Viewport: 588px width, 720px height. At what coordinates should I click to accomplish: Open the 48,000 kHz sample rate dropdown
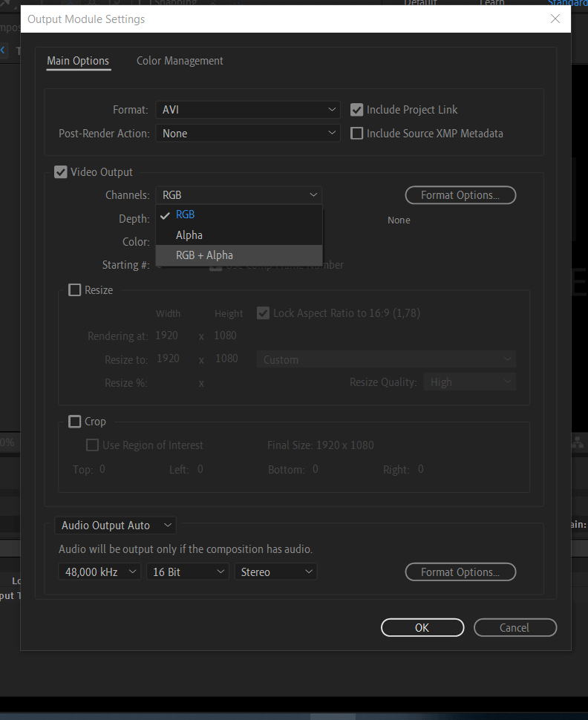99,572
